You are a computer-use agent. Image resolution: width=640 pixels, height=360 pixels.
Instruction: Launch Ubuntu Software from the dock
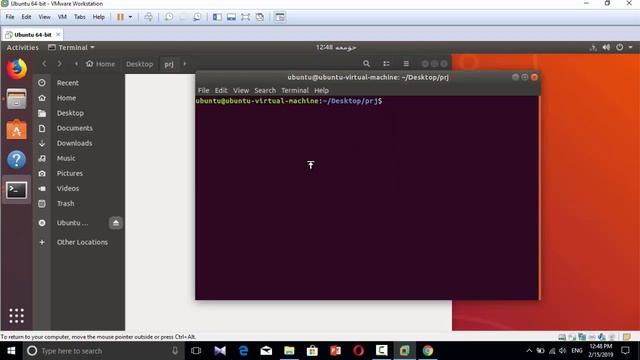tap(16, 129)
